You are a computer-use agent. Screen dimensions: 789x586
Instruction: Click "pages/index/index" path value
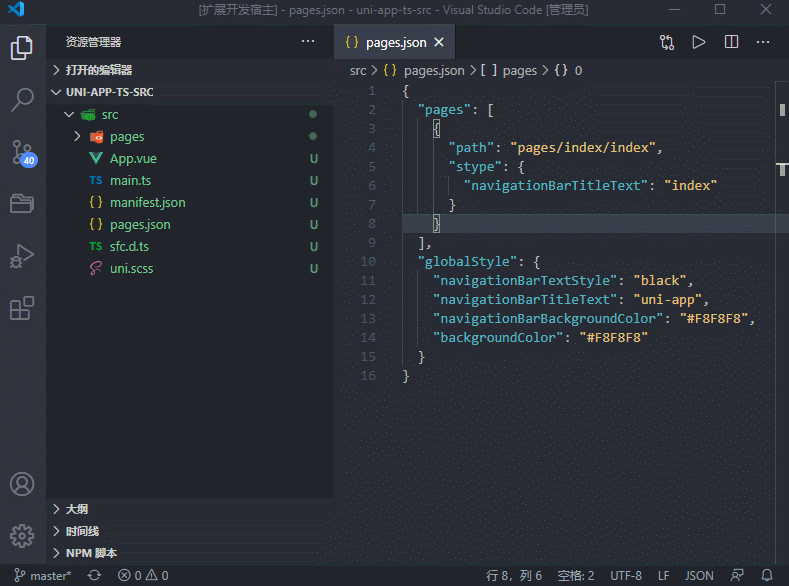(x=583, y=148)
